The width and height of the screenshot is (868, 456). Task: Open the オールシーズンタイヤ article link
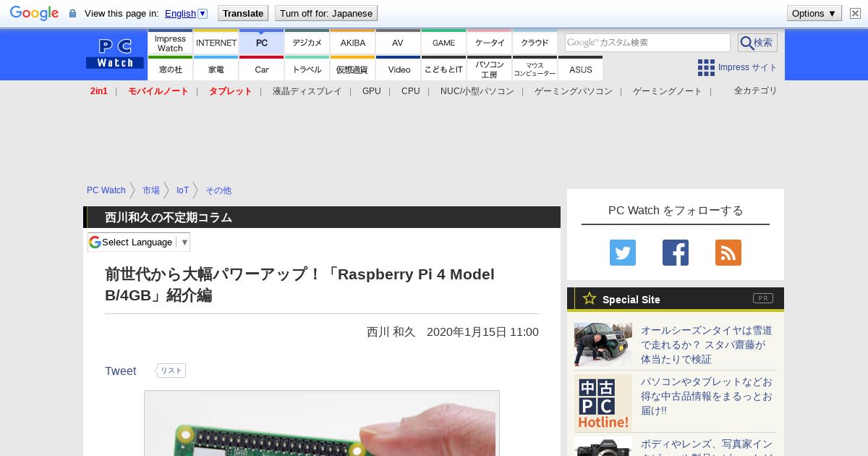(x=707, y=345)
